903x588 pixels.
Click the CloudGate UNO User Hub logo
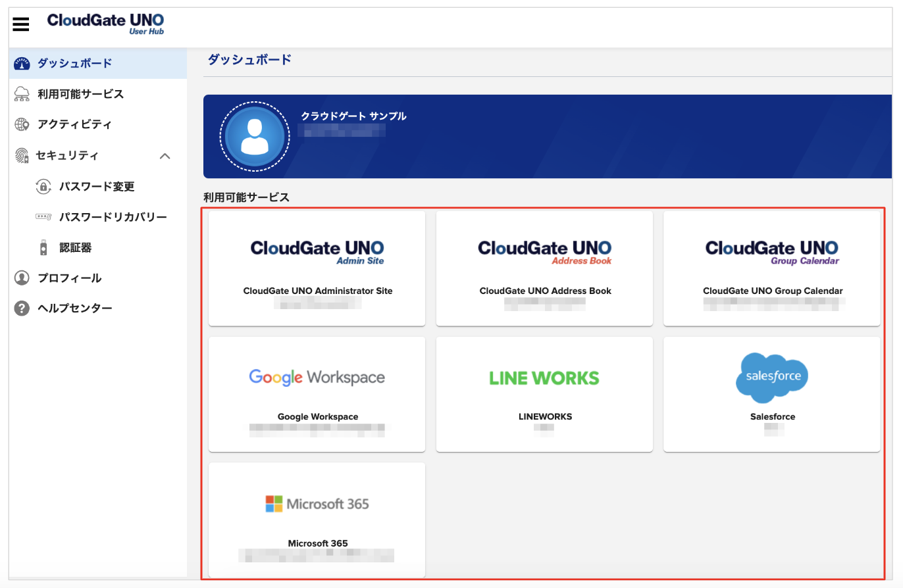click(x=105, y=24)
